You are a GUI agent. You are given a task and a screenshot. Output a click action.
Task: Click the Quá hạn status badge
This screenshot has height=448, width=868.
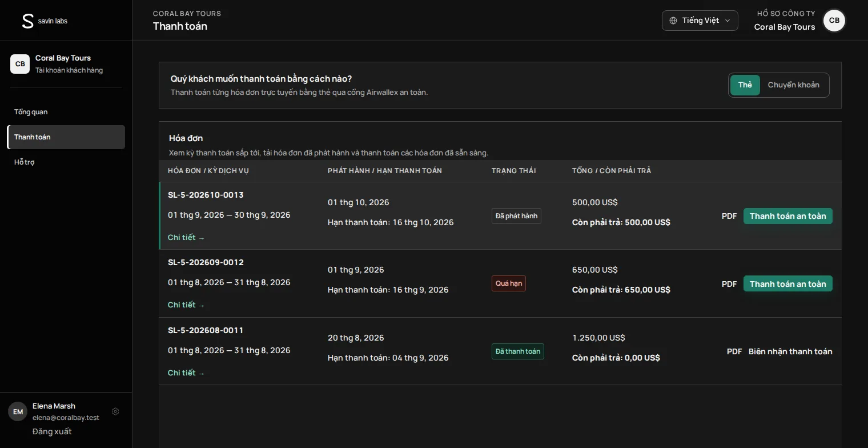click(509, 283)
